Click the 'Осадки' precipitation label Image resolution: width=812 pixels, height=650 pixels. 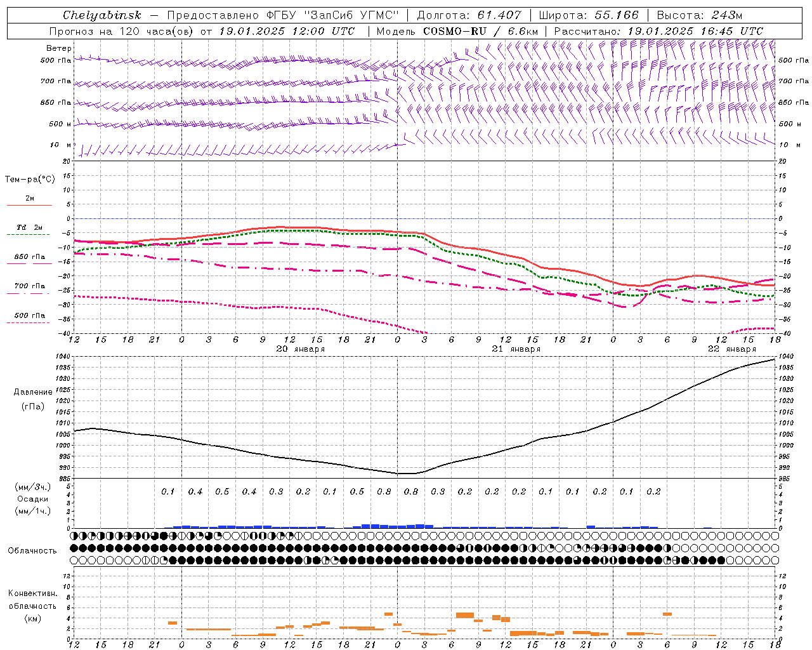[x=33, y=499]
